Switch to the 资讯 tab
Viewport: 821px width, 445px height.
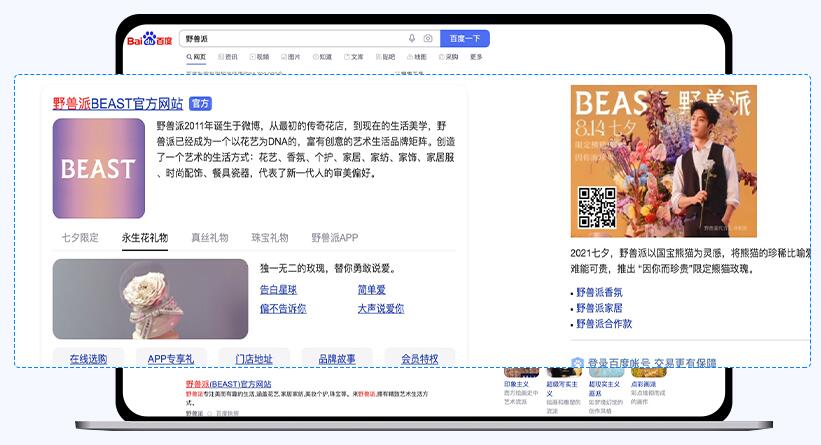[228, 57]
